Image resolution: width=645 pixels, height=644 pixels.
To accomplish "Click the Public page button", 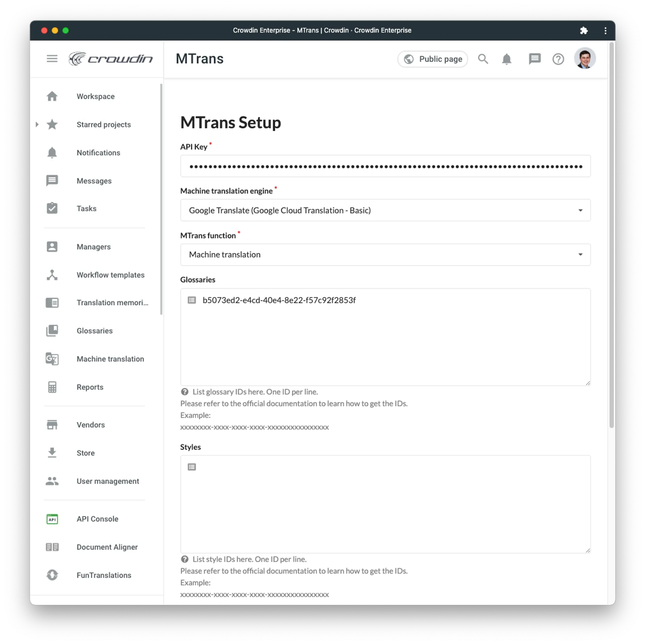I will (433, 59).
